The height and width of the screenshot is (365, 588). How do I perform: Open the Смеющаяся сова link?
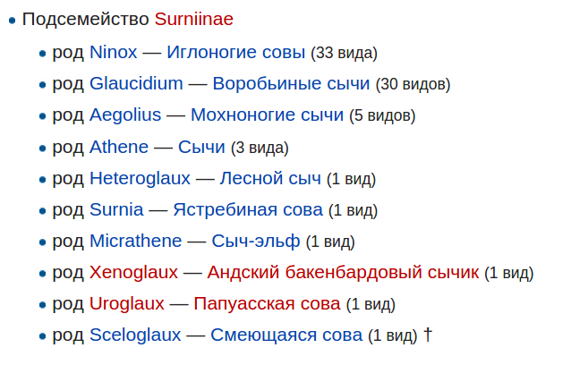pyautogui.click(x=286, y=335)
